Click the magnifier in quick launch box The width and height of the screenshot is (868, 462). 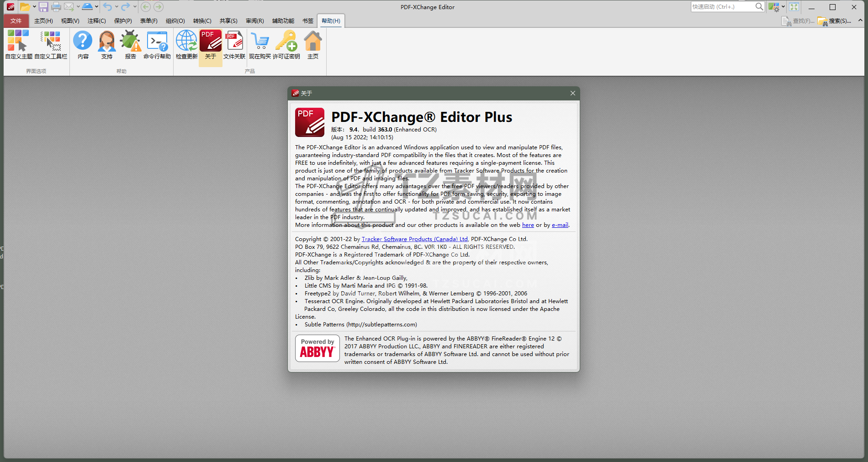tap(759, 7)
